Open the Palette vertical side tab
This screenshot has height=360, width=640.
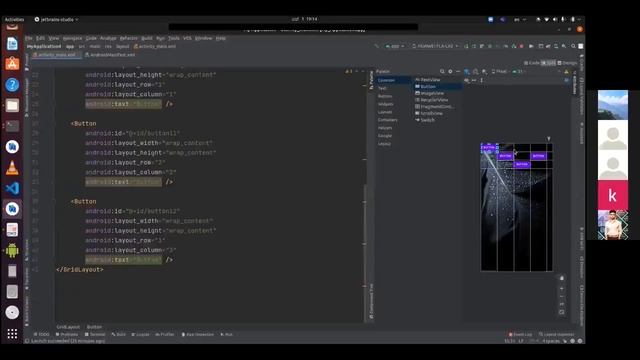(371, 80)
